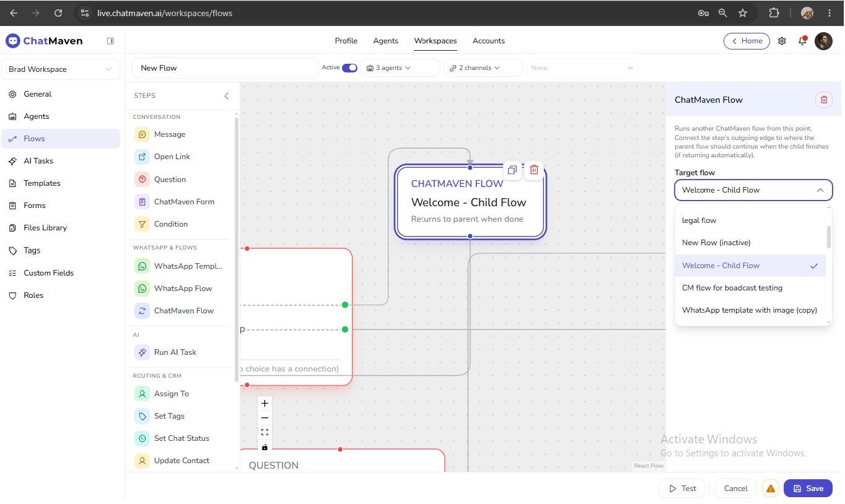Click the Target flow list scrollbar
This screenshot has width=845, height=504.
[x=829, y=237]
